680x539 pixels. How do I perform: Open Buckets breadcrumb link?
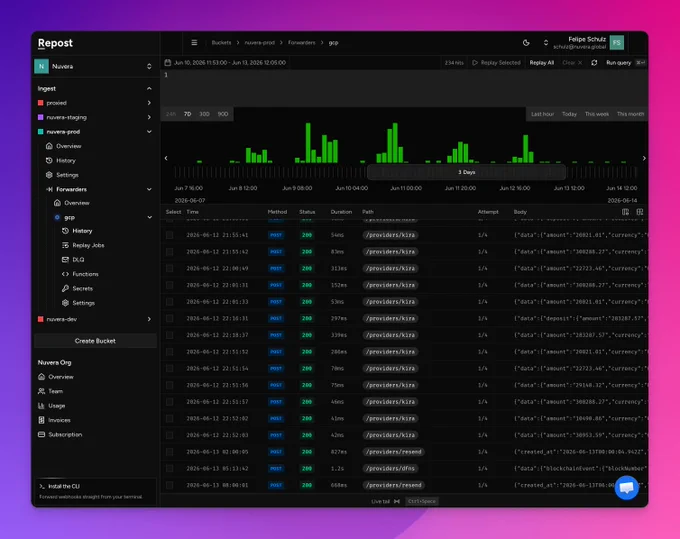[221, 42]
